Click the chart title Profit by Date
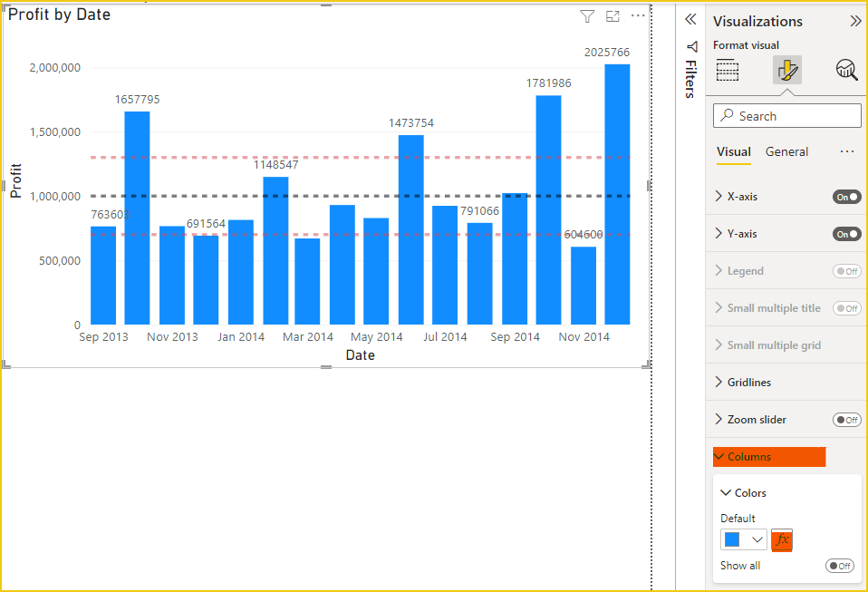 coord(59,15)
